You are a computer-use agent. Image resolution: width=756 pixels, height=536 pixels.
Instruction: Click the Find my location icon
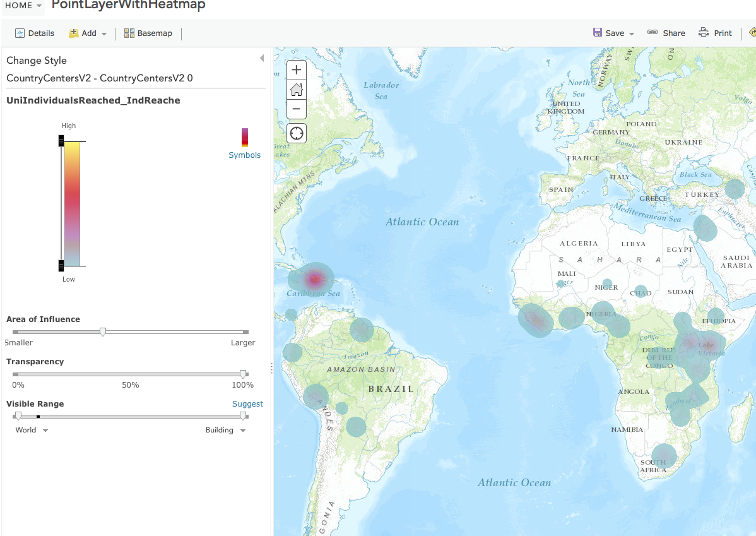pyautogui.click(x=296, y=133)
